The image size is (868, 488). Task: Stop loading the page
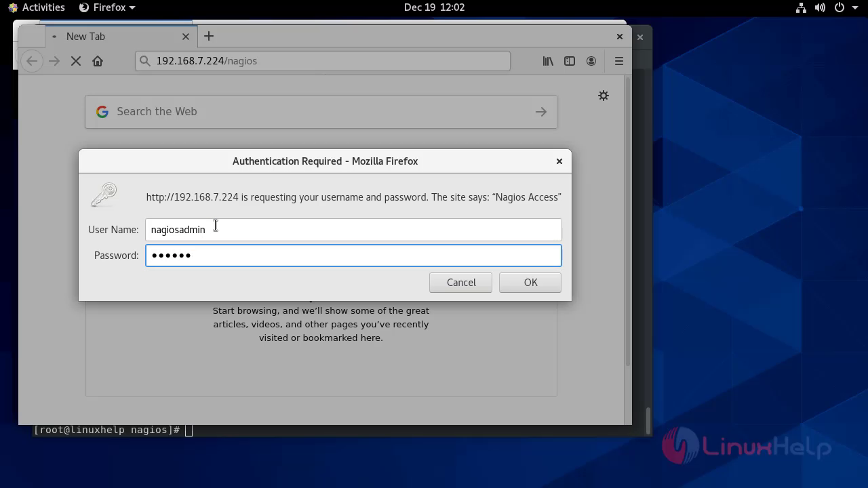click(x=76, y=61)
